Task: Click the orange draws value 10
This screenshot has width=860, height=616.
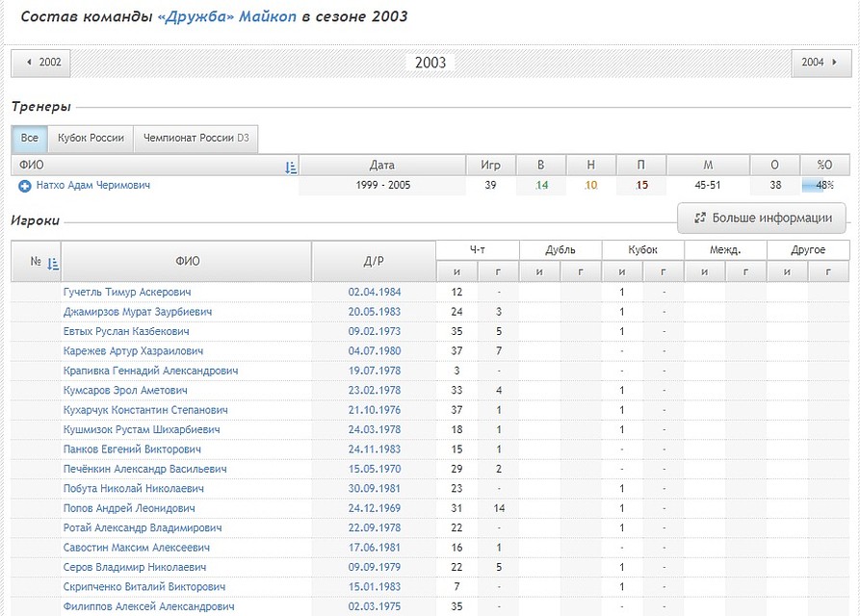Action: click(590, 185)
